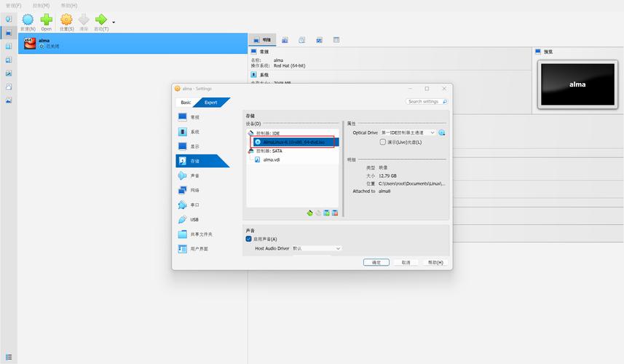Disable the 启用声音(A) checkbox
The width and height of the screenshot is (624, 364).
(x=248, y=239)
